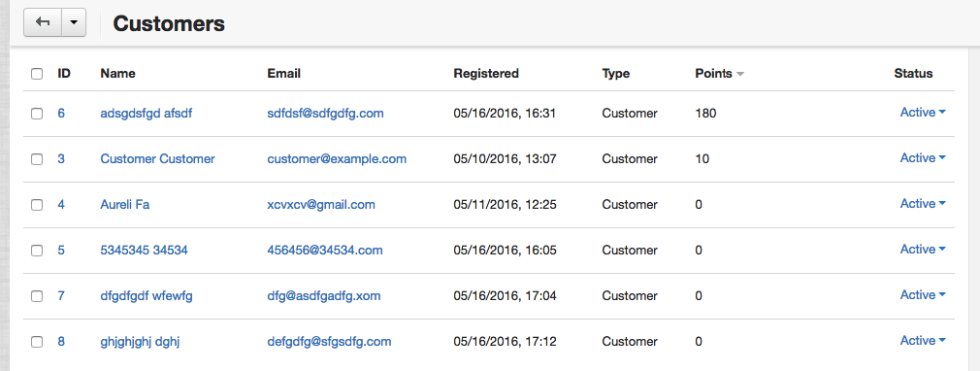This screenshot has height=371, width=980.
Task: Click the Status column header
Action: click(x=913, y=73)
